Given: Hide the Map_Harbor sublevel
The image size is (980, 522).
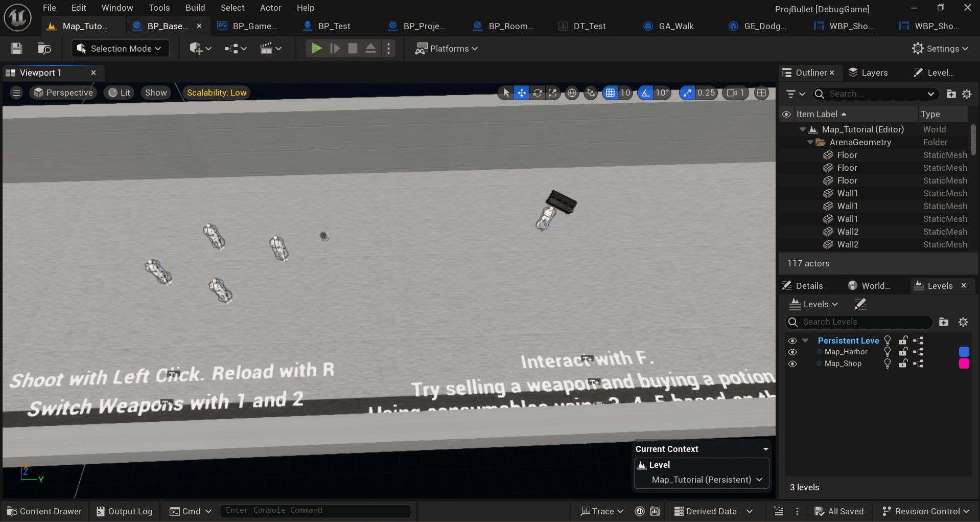Looking at the screenshot, I should [792, 352].
